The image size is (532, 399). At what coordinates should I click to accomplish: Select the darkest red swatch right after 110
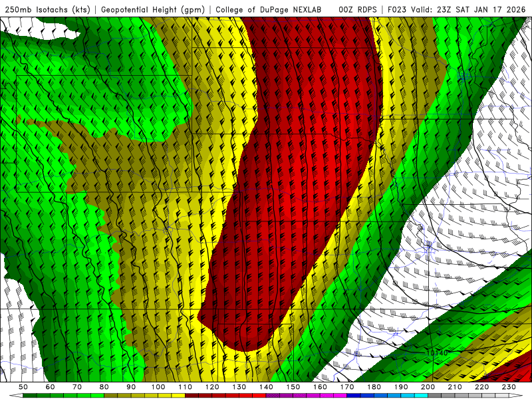click(192, 396)
